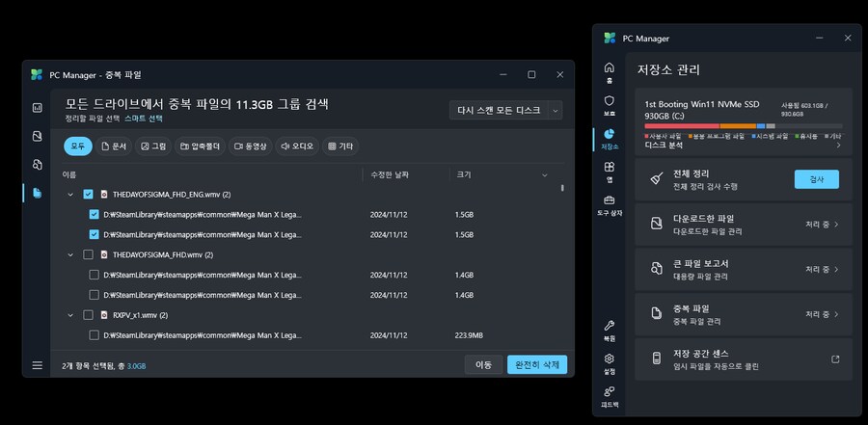Image resolution: width=868 pixels, height=425 pixels.
Task: Open the disk analysis sidebar icon in duplicate files window
Action: [x=37, y=108]
